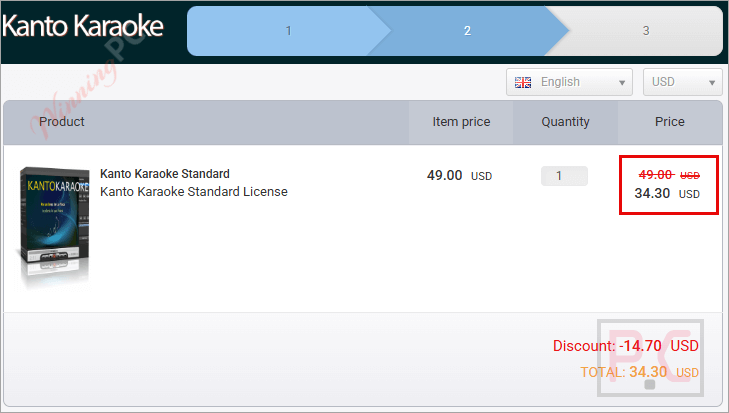Click the 49.00 USD item price

(x=459, y=175)
